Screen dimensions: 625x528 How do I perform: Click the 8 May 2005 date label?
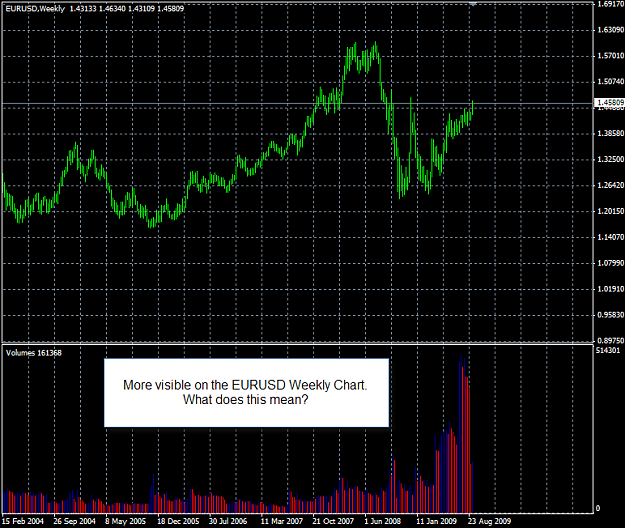tap(126, 521)
